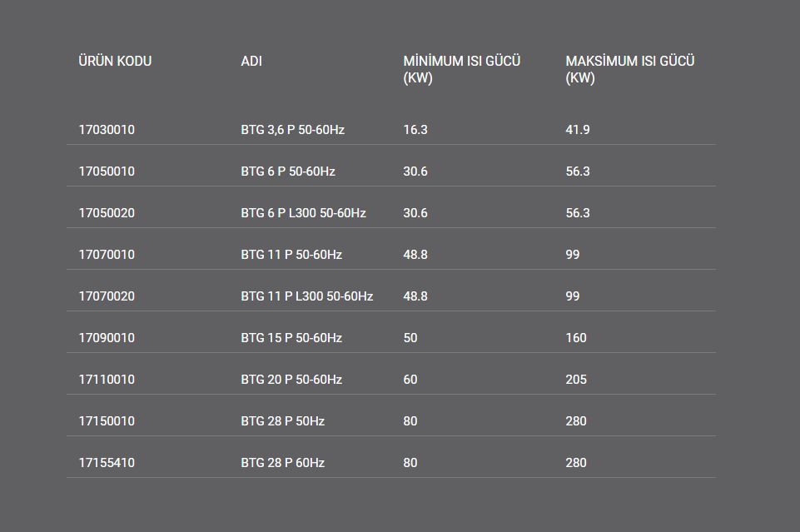Viewport: 800px width, 532px height.
Task: Click product code 17050020
Action: click(x=107, y=212)
